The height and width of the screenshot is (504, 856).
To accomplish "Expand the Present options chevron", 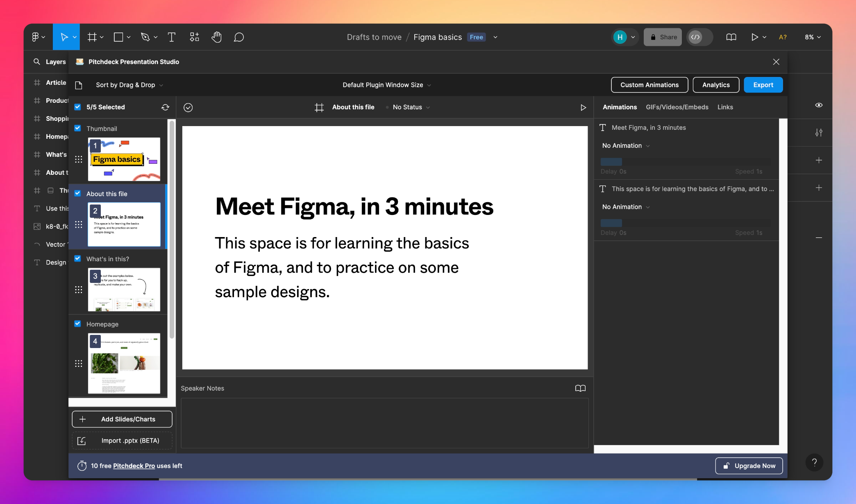I will (765, 37).
